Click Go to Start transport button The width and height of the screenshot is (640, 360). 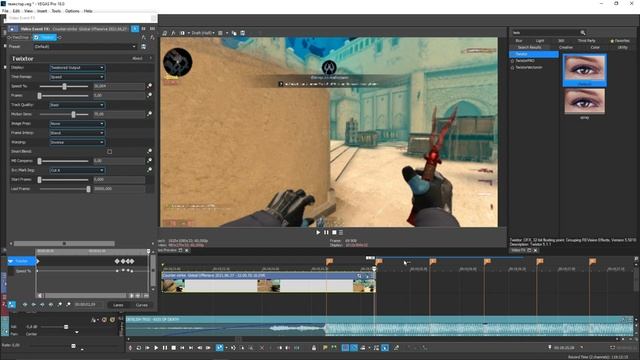click(182, 348)
